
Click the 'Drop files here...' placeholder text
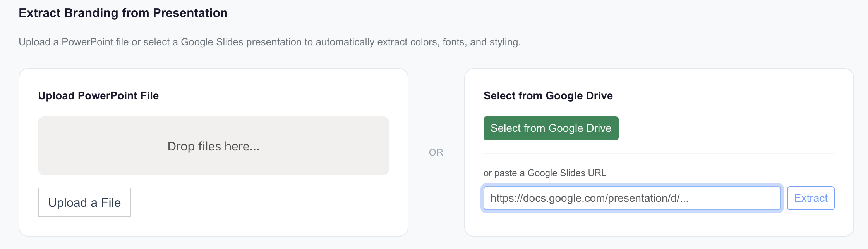click(x=213, y=146)
